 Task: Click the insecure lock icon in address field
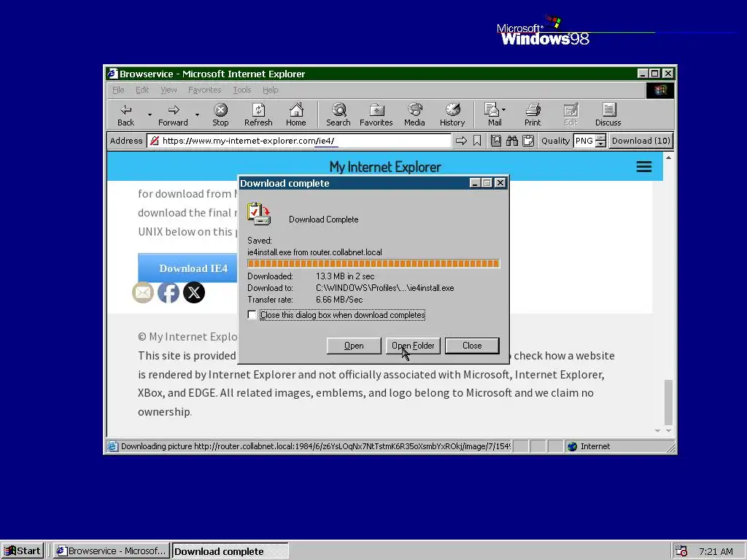click(155, 141)
